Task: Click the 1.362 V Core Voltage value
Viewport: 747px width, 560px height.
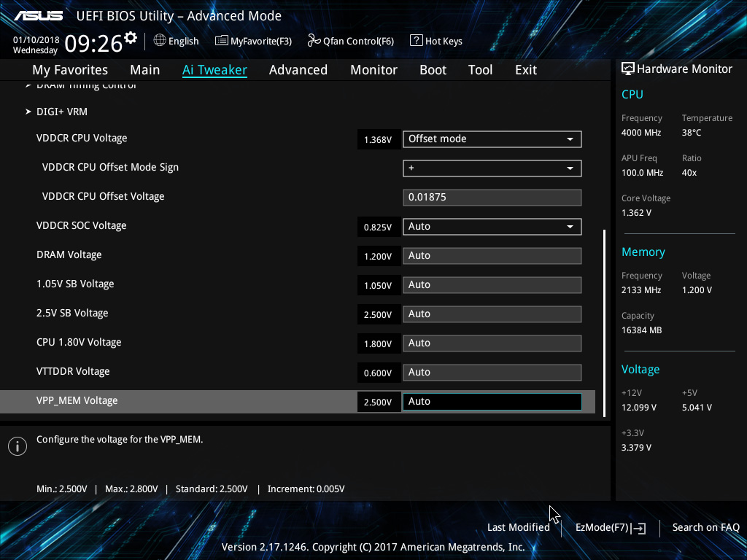Action: tap(636, 213)
